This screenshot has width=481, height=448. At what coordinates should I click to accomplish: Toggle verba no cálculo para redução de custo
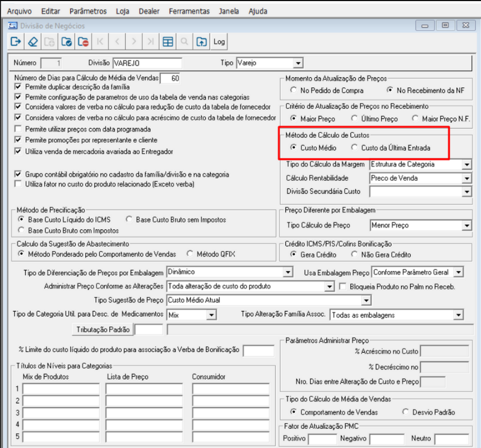point(18,106)
